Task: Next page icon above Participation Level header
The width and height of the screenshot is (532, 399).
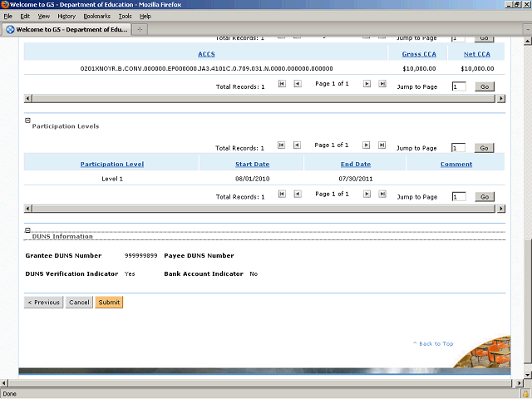Action: point(366,145)
